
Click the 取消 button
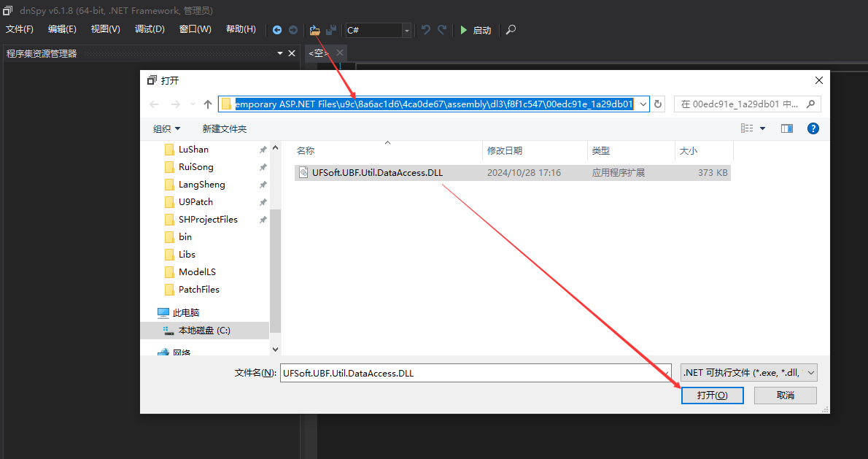coord(785,395)
